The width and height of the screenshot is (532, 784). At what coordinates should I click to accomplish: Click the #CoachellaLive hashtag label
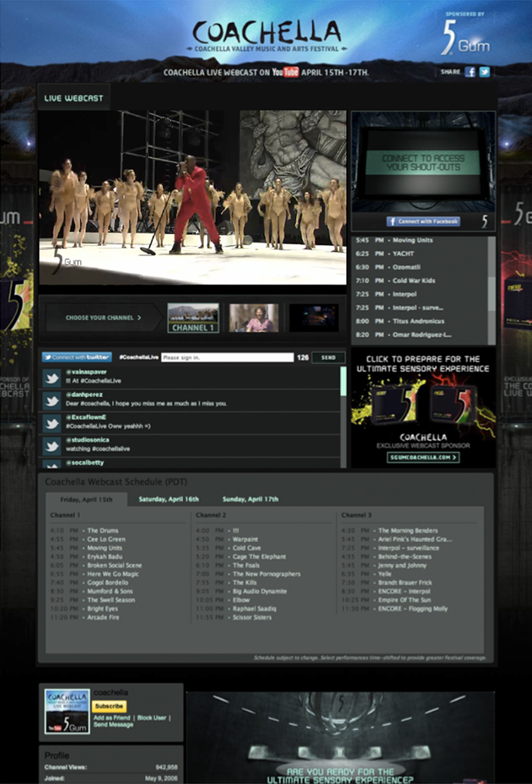(138, 357)
